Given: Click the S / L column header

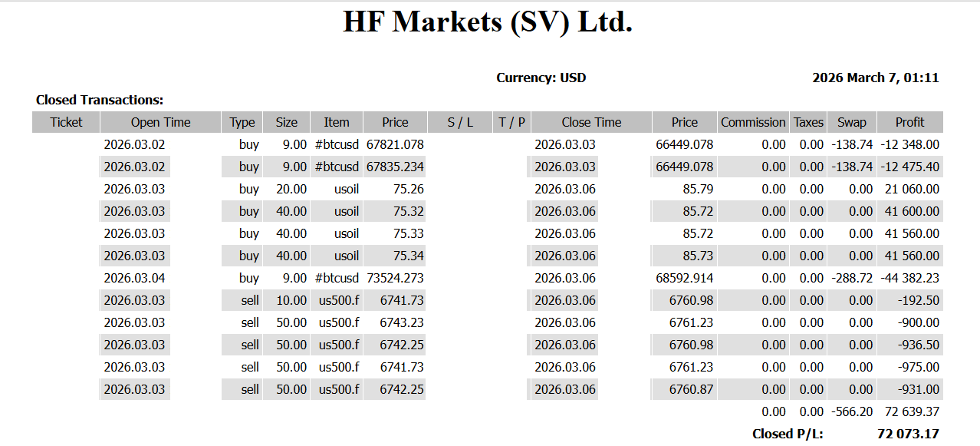Looking at the screenshot, I should point(460,122).
